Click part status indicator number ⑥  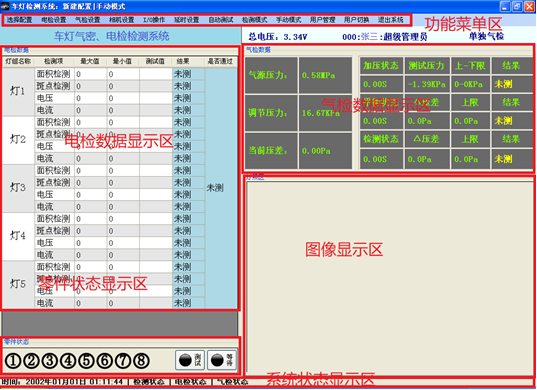(105, 361)
